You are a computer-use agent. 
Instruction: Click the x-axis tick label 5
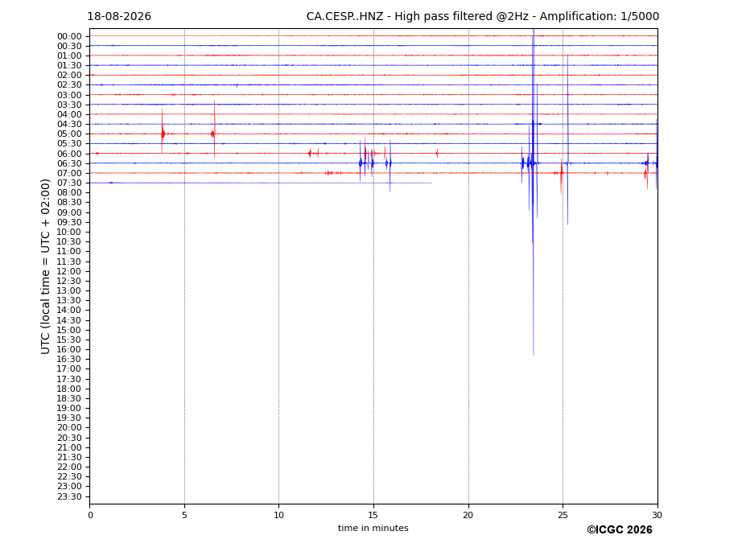[184, 515]
